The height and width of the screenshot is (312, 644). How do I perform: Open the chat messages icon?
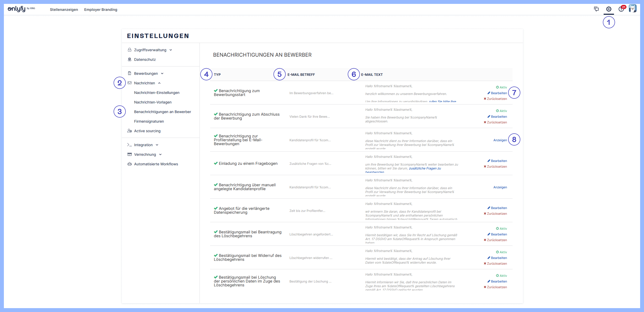pos(596,9)
